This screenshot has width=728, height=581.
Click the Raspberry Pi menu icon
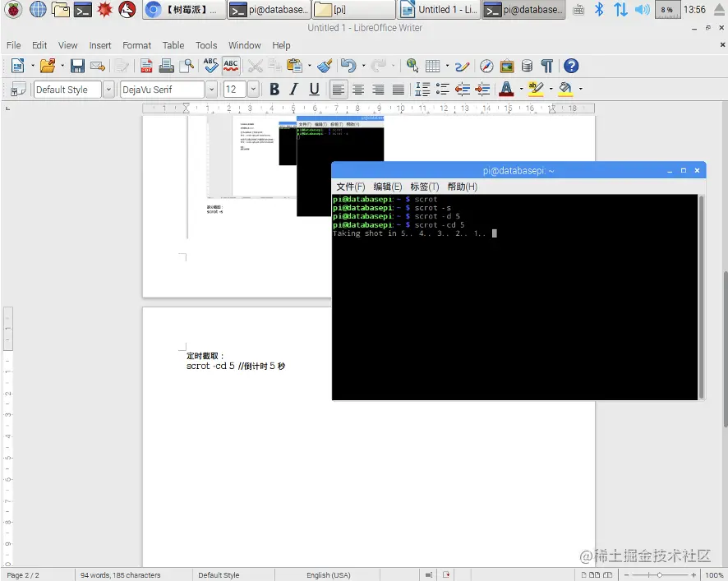coord(13,9)
